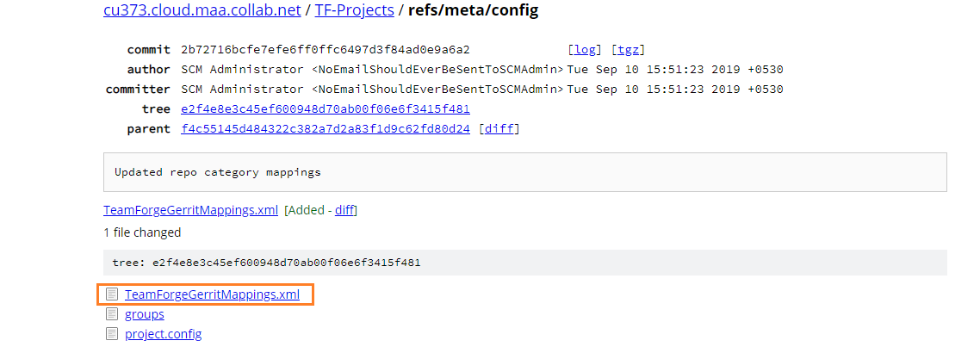980x353 pixels.
Task: Click the '1 file changed' text
Action: (x=142, y=232)
